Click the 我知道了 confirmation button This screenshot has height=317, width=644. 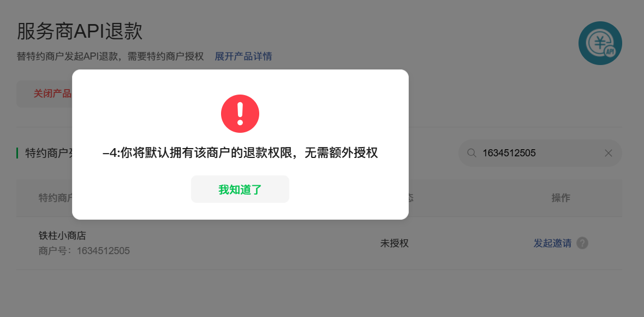coord(240,189)
